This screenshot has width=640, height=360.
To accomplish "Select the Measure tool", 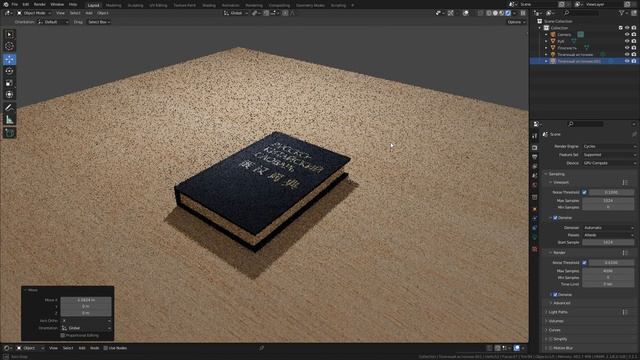I will tap(9, 120).
